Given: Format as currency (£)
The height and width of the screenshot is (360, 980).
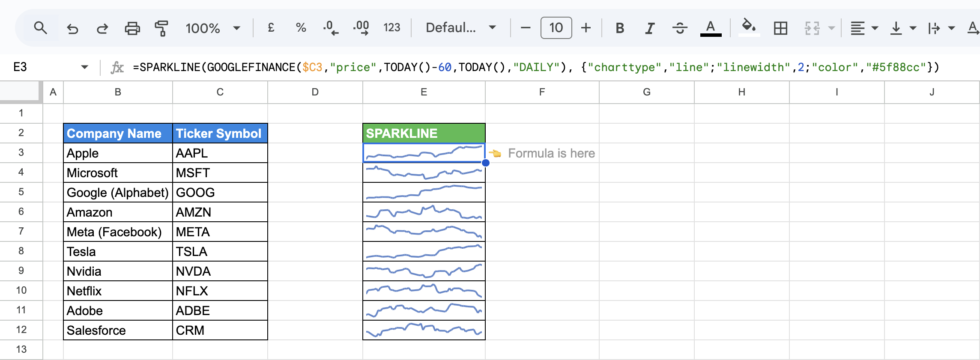Looking at the screenshot, I should point(271,28).
